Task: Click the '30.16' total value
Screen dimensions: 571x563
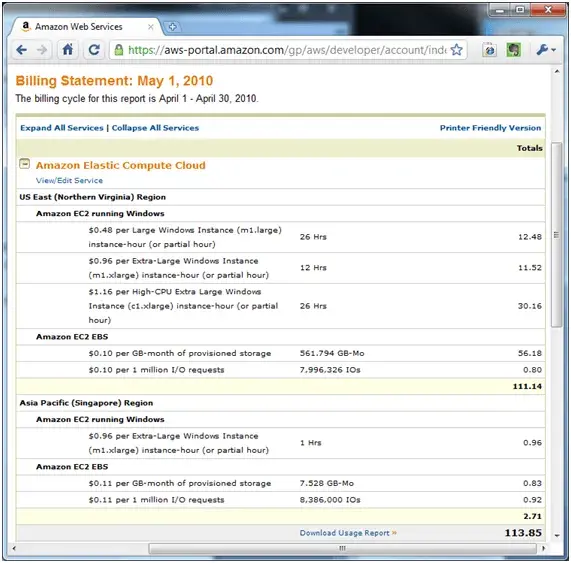Action: coord(530,306)
